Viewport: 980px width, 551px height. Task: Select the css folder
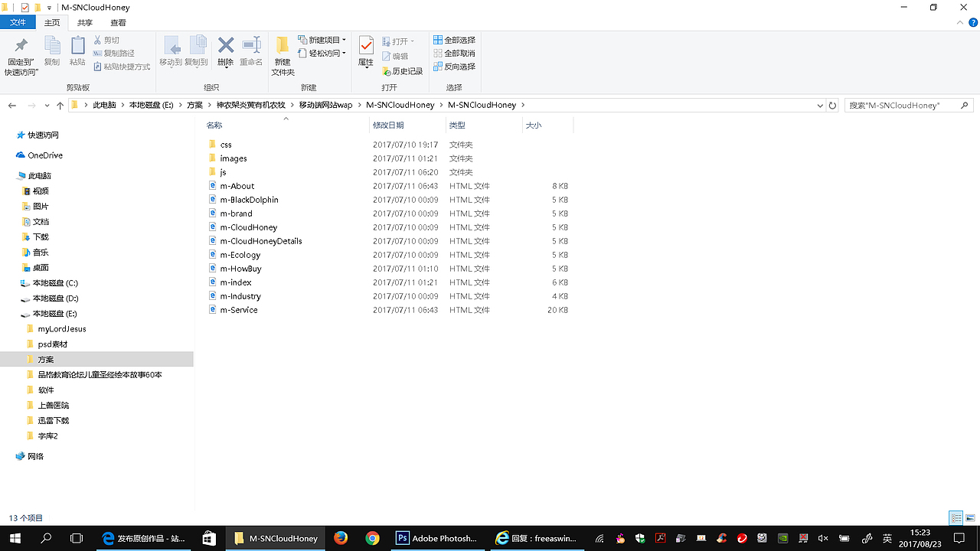tap(226, 145)
